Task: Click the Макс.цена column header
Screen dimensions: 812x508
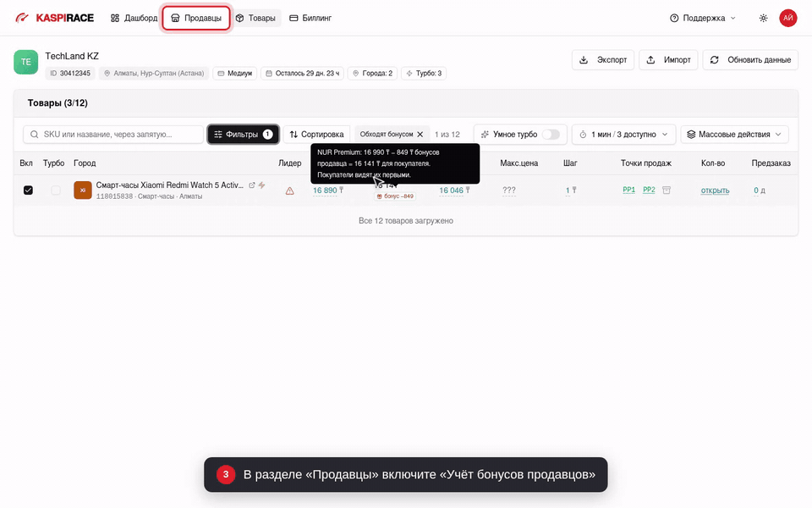Action: (518, 163)
